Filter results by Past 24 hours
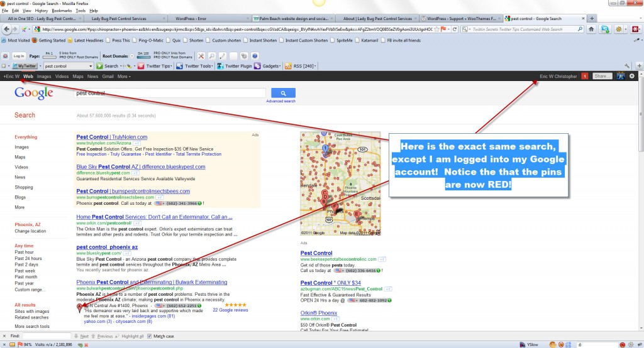Viewport: 644px width, 348px height. 28,259
